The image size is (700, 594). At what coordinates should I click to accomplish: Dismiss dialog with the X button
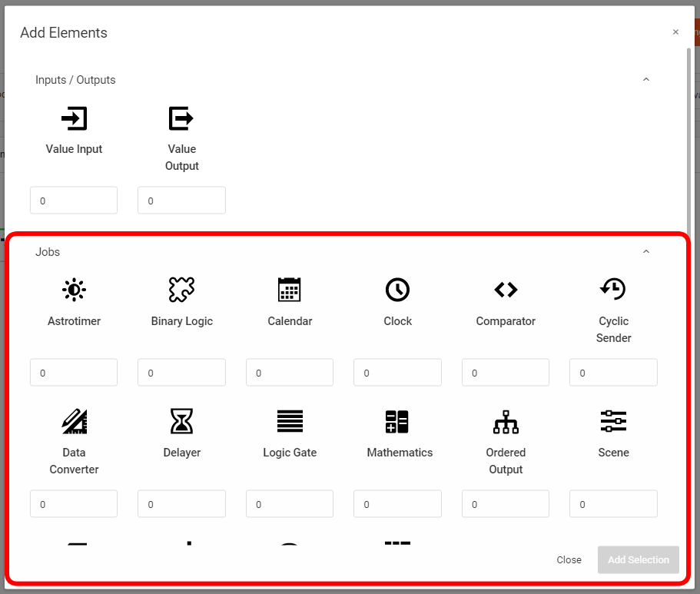point(675,32)
